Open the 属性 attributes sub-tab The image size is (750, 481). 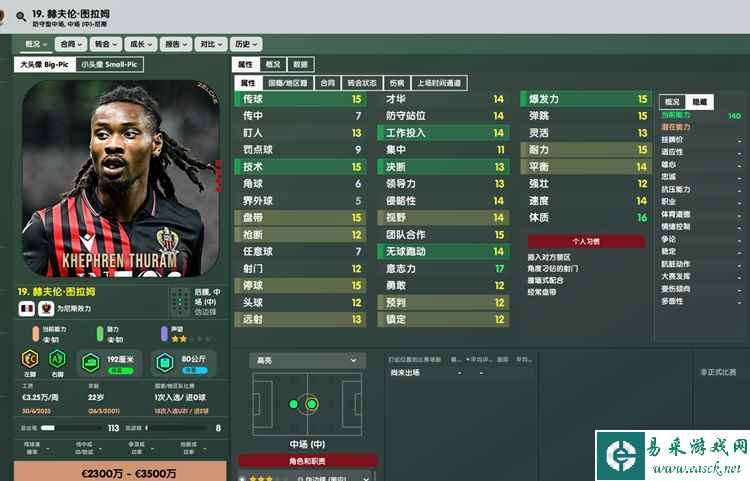(x=248, y=83)
